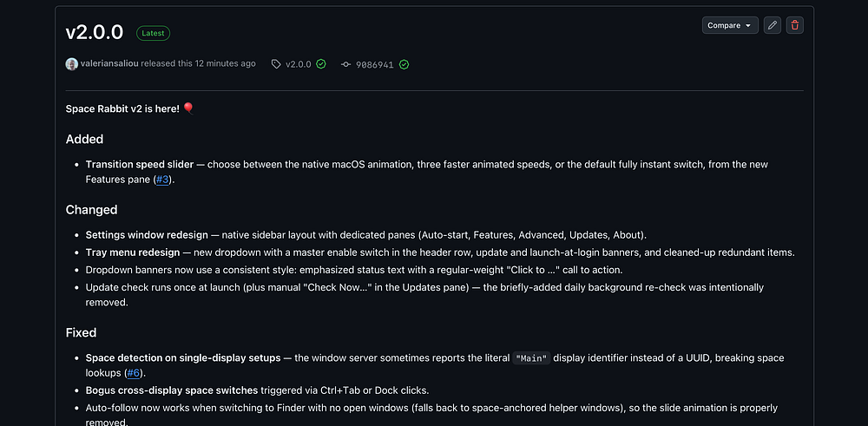The height and width of the screenshot is (426, 868).
Task: Click the tag icon beside v2.0.0
Action: [x=276, y=64]
